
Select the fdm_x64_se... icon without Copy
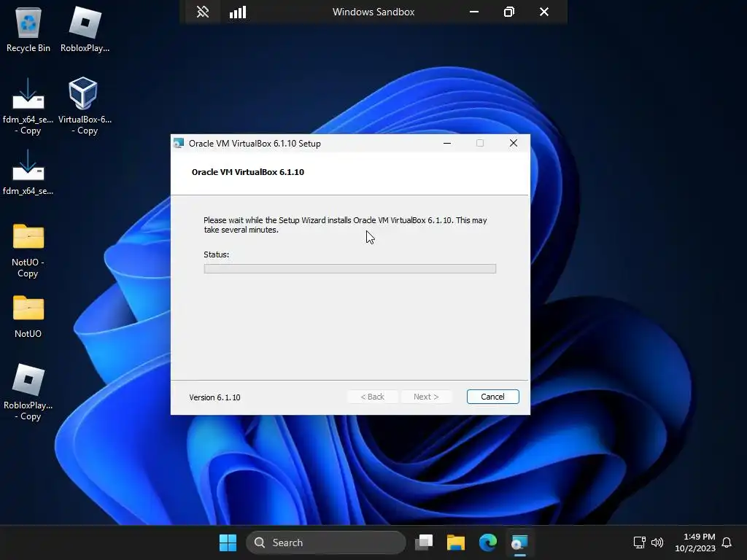coord(28,172)
